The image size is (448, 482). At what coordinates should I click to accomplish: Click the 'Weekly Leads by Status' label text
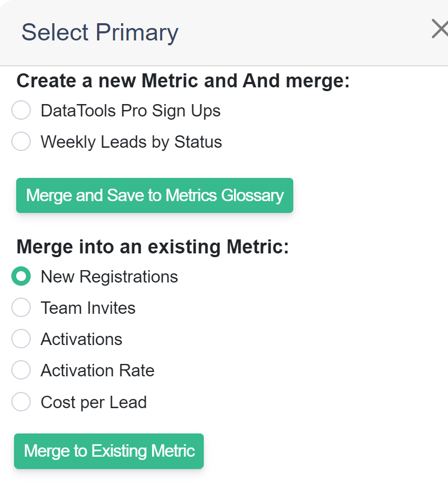[131, 142]
